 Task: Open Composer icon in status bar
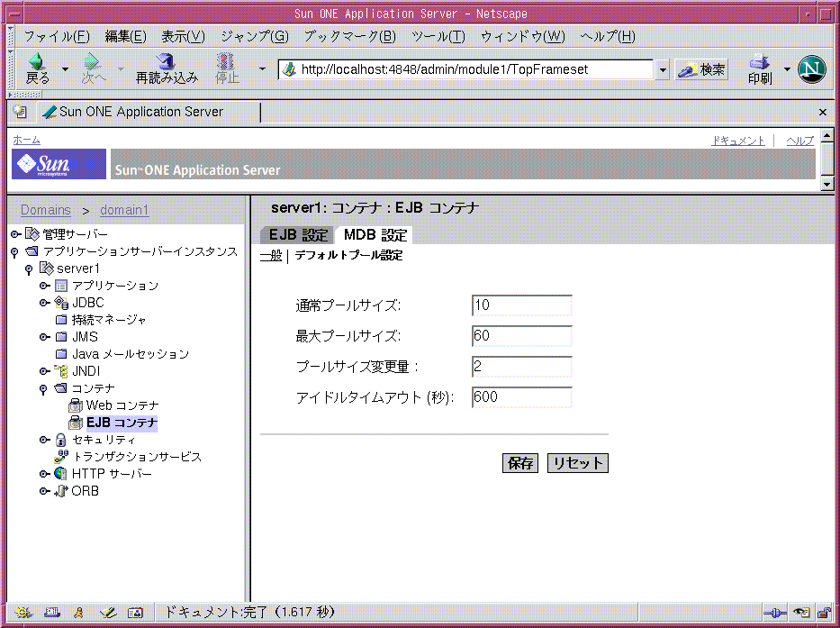(x=108, y=613)
